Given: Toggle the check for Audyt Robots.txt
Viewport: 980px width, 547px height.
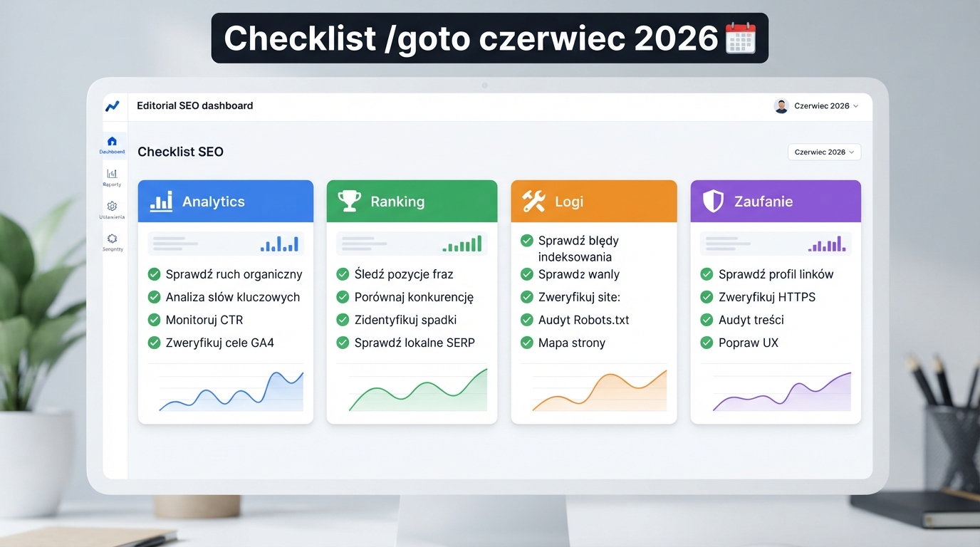Looking at the screenshot, I should coord(527,320).
